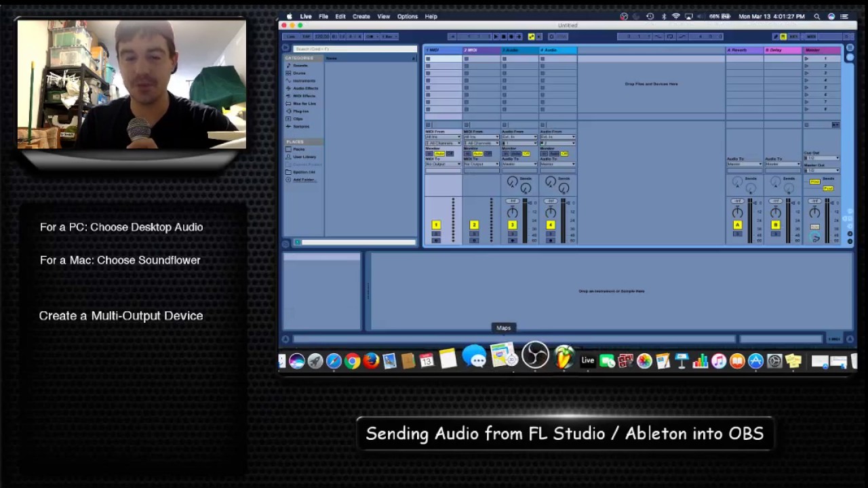The width and height of the screenshot is (868, 488).
Task: Click the Tap tempo button
Action: point(306,36)
